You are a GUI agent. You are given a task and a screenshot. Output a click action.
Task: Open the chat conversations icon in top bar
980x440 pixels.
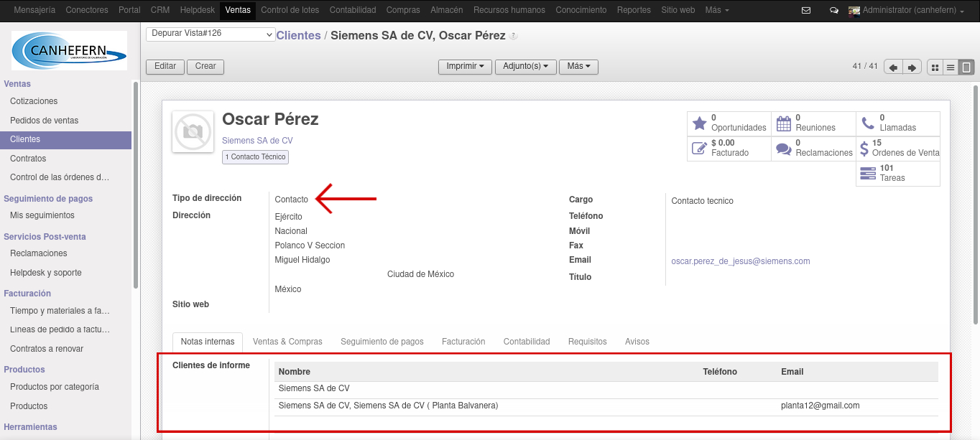point(833,11)
